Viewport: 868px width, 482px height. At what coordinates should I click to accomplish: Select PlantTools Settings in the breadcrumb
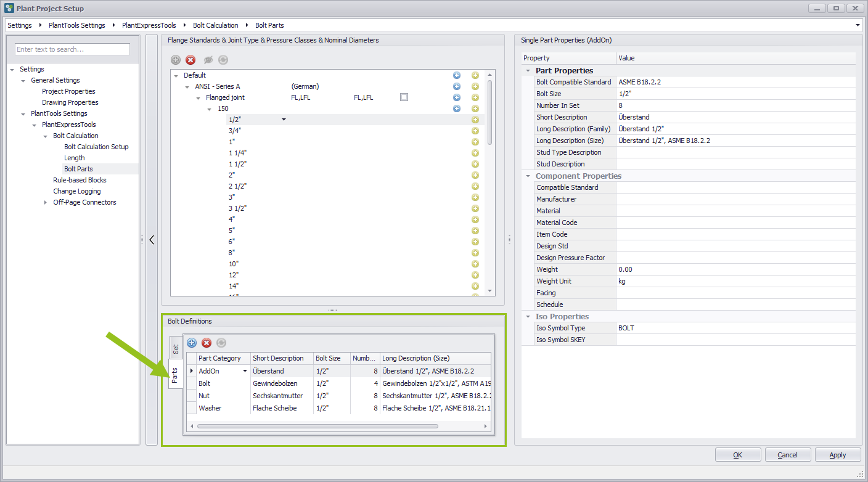[77, 25]
